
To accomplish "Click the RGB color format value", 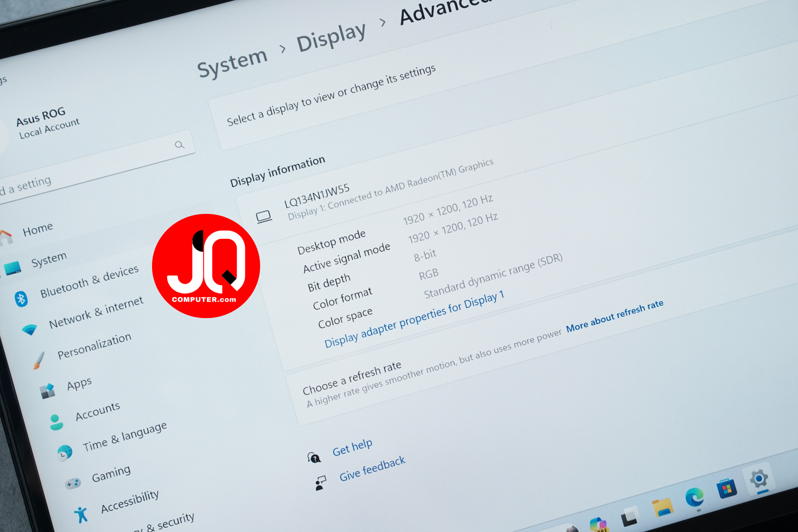I will point(429,275).
